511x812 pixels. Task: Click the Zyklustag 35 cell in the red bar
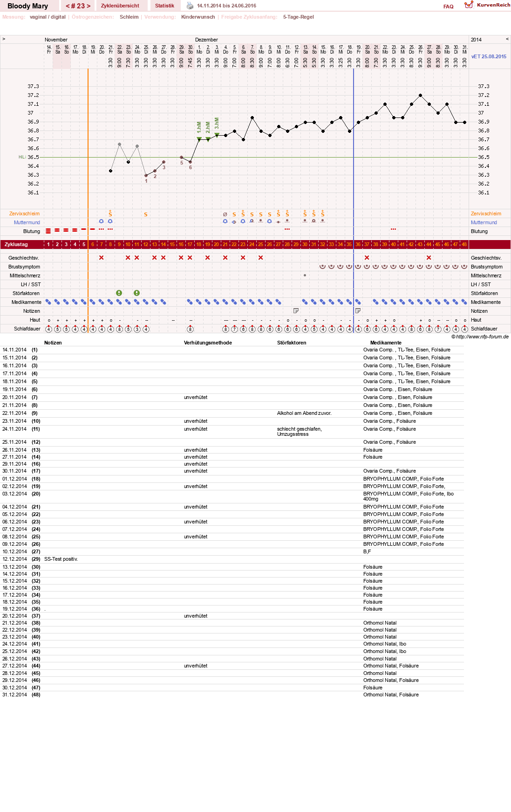(x=349, y=244)
